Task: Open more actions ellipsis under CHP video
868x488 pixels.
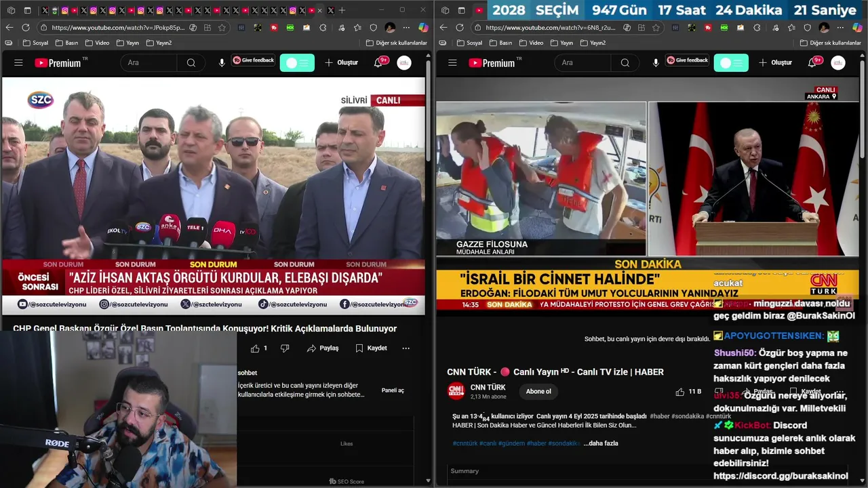Action: click(406, 348)
